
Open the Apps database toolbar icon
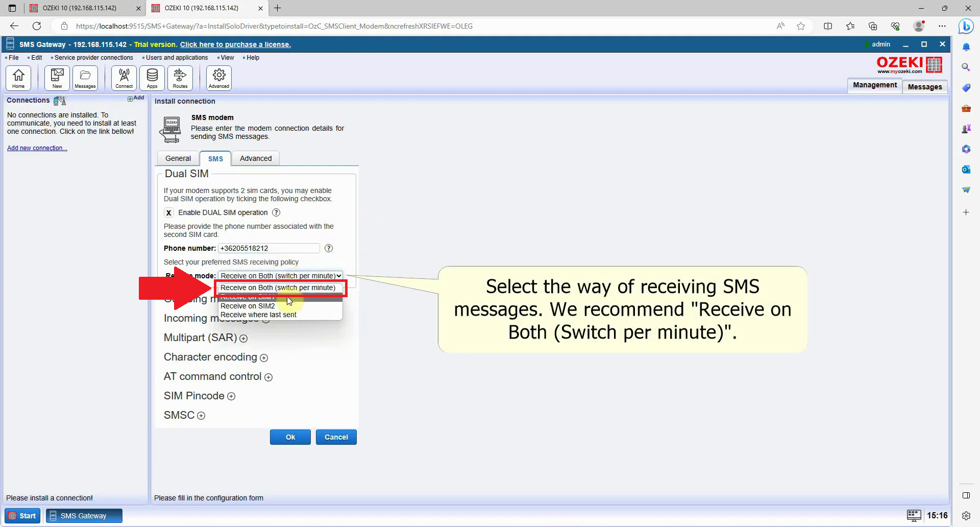[x=152, y=78]
